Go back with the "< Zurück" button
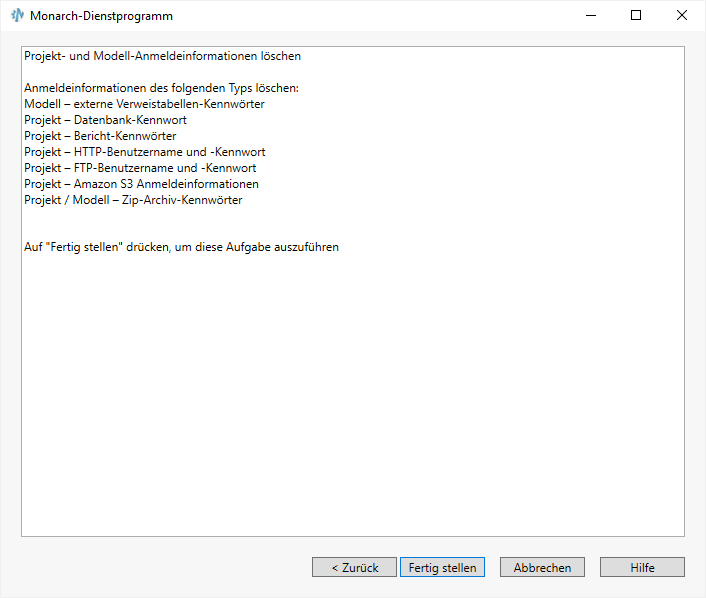 (x=354, y=567)
